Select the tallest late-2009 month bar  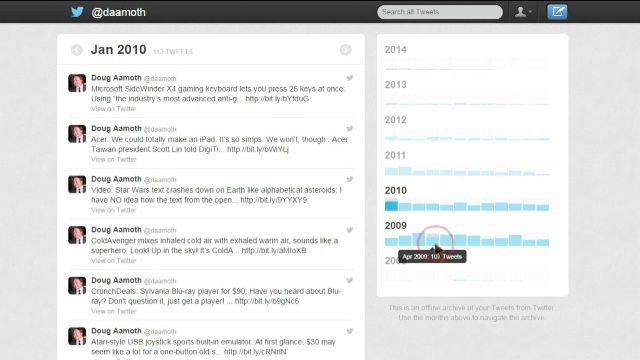pyautogui.click(x=515, y=240)
